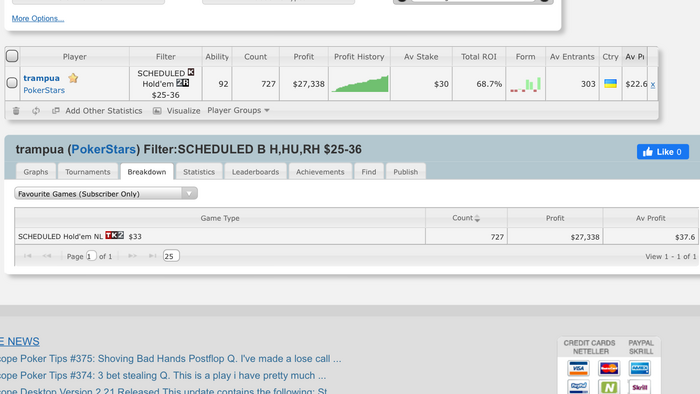Open the PokerStars network link under trampua
Viewport: 700px width, 394px height.
pyautogui.click(x=44, y=90)
